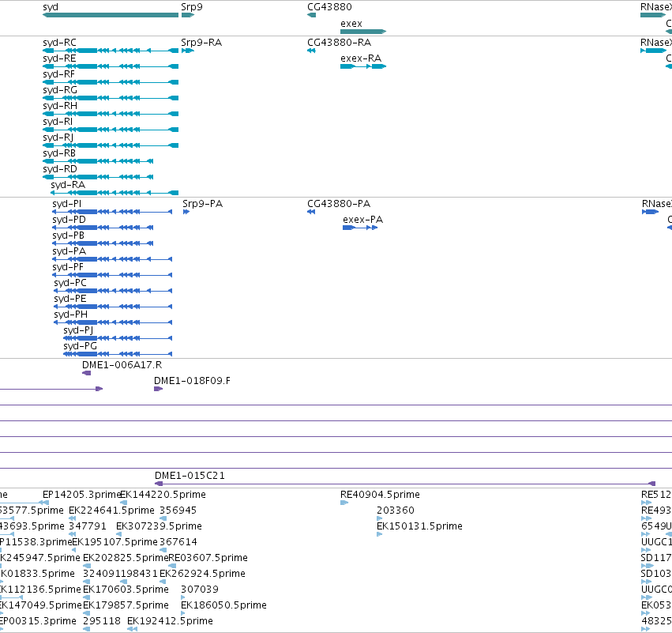The height and width of the screenshot is (633, 672).
Task: Open EK179857.5prime EST label
Action: pos(126,605)
